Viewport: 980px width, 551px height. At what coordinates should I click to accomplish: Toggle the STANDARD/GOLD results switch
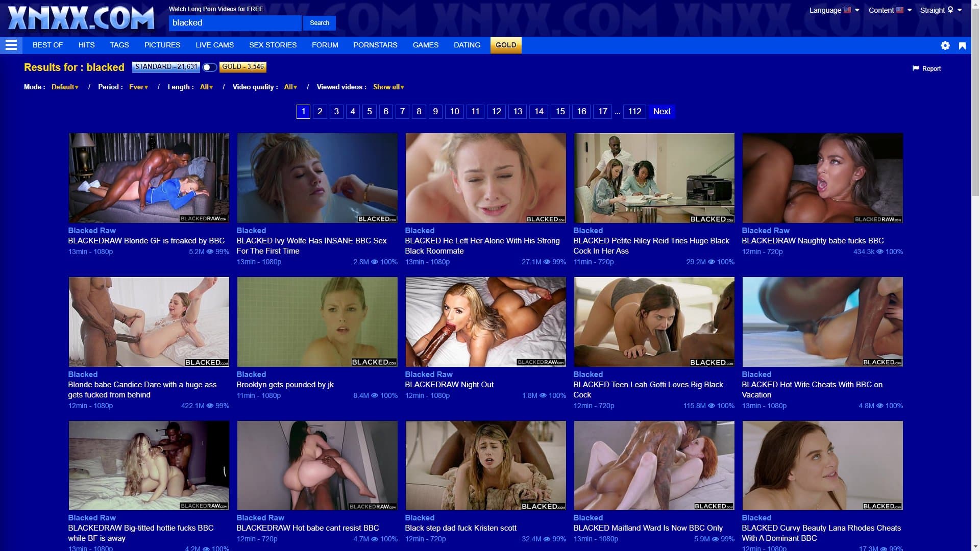(x=209, y=67)
